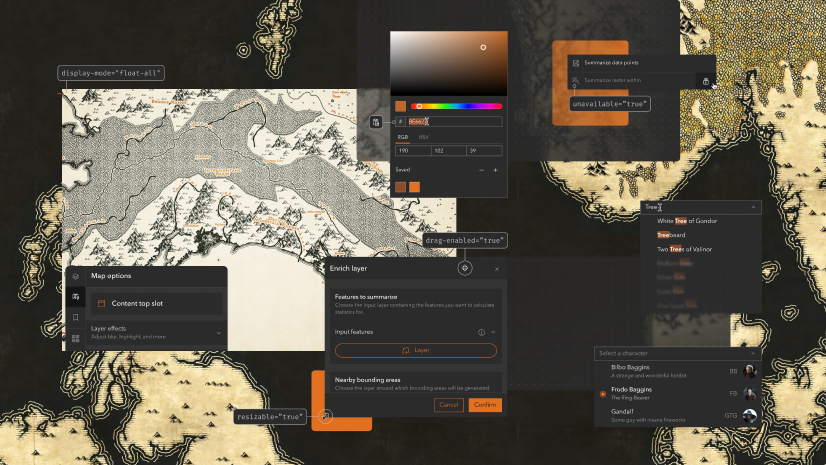Click the Tree search input text

click(652, 207)
